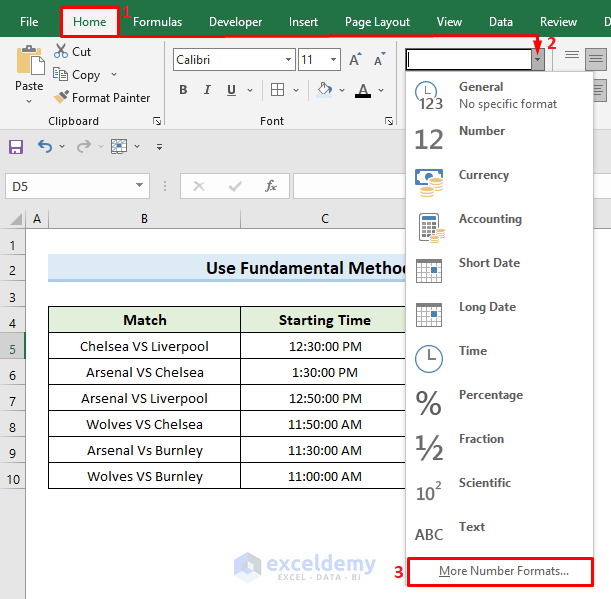Select the Format Painter tool

click(x=100, y=98)
